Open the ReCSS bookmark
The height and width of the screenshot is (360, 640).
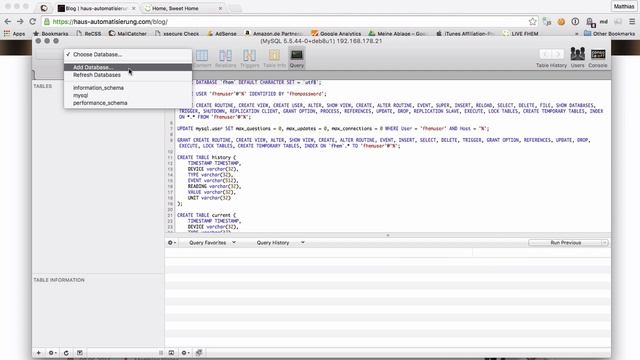89,33
